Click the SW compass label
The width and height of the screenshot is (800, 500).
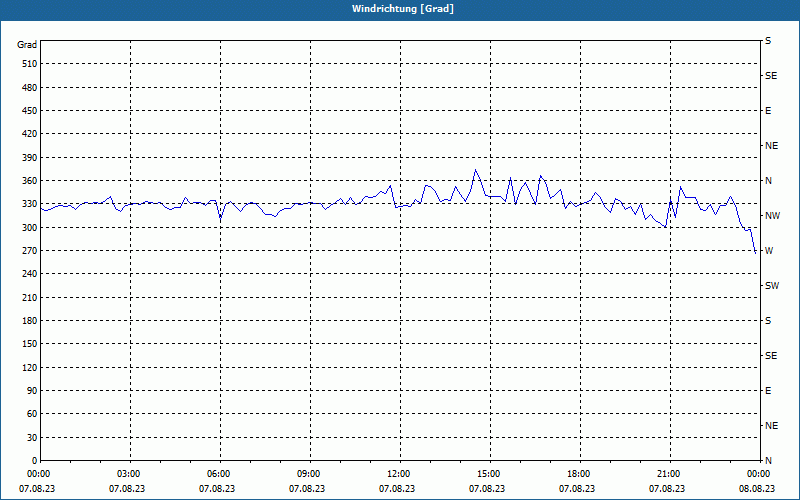tap(772, 286)
